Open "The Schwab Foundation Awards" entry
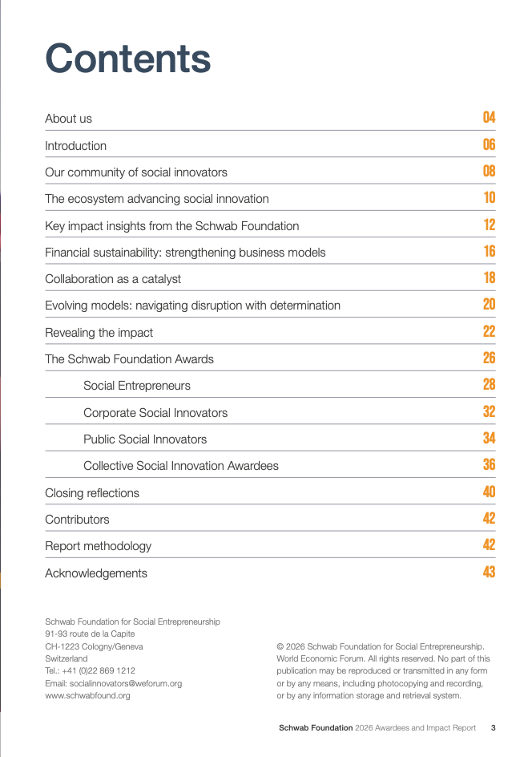This screenshot has width=532, height=757. coord(129,359)
